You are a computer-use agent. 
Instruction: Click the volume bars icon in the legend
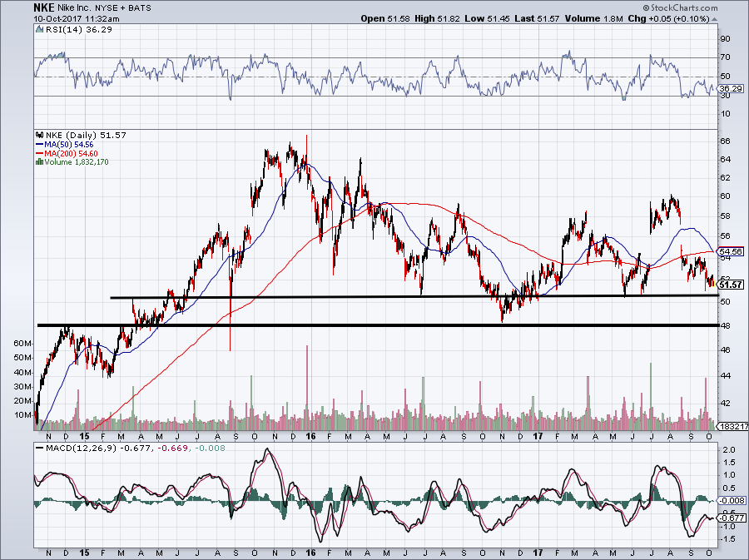click(40, 161)
